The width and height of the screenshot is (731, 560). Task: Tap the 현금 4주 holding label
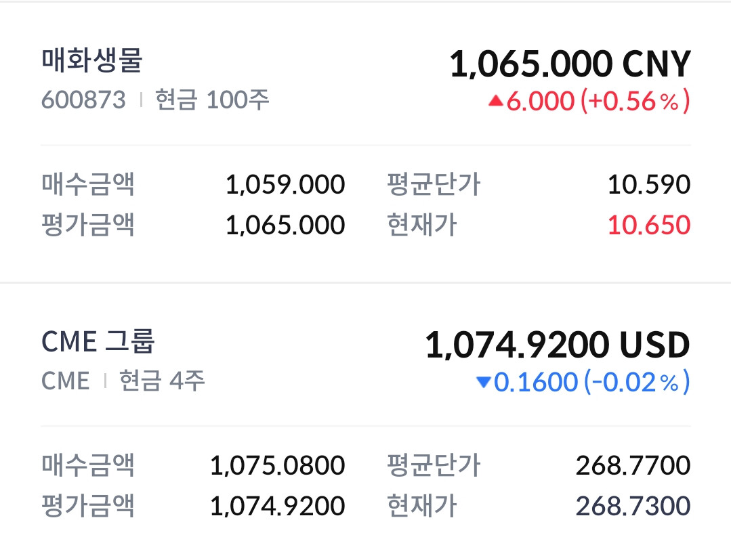[163, 381]
